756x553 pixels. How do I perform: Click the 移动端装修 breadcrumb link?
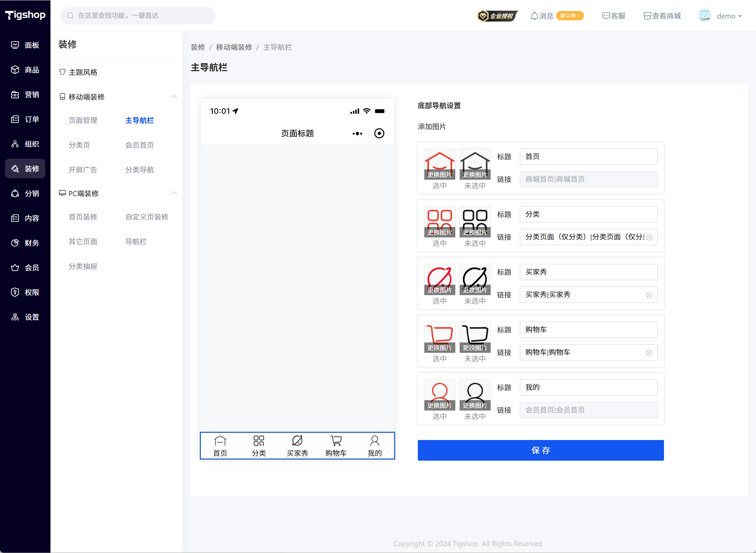point(234,47)
